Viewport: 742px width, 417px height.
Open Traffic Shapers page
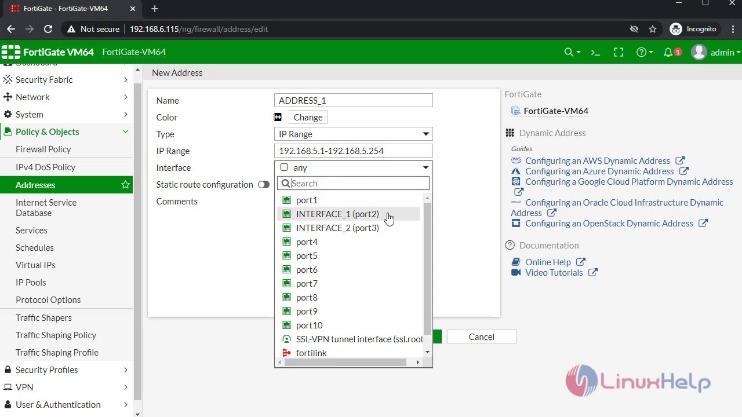44,318
